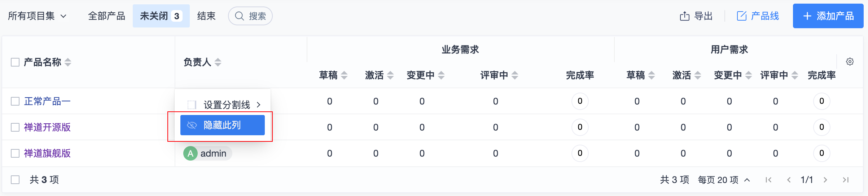Image resolution: width=868 pixels, height=196 pixels.
Task: Toggle the select-all checkbox in header
Action: click(x=15, y=62)
